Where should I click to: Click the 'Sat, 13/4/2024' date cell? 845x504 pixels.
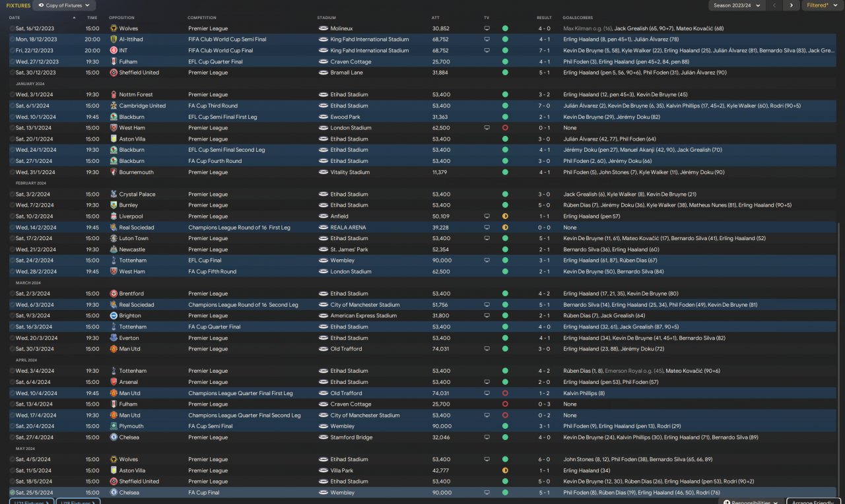34,404
